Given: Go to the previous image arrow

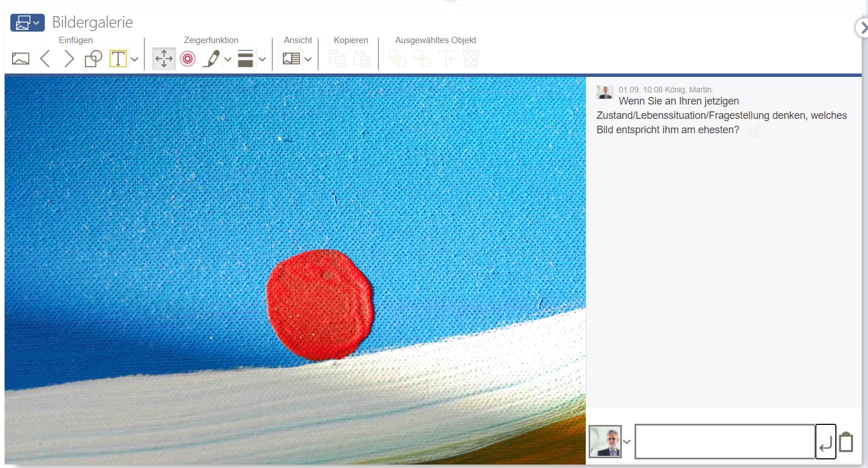Looking at the screenshot, I should click(x=45, y=59).
